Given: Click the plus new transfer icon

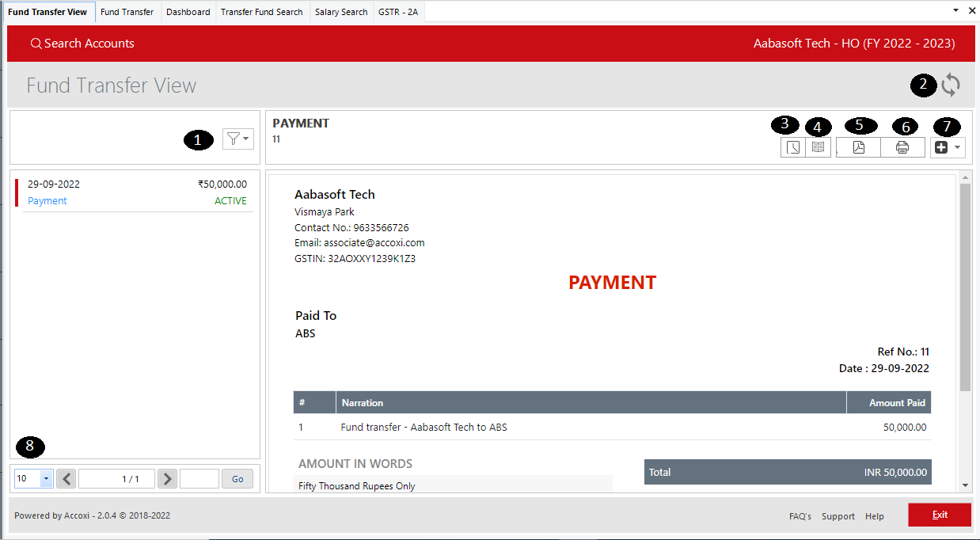Looking at the screenshot, I should [941, 147].
